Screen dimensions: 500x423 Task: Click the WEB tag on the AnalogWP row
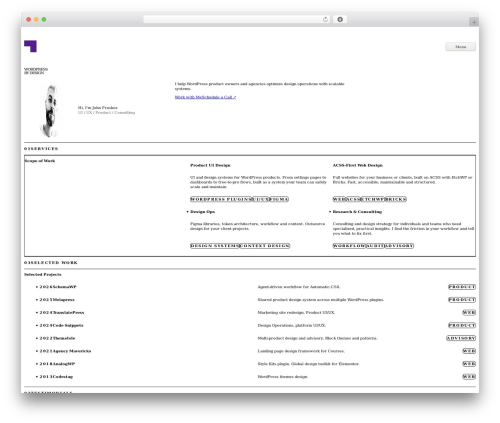[469, 364]
